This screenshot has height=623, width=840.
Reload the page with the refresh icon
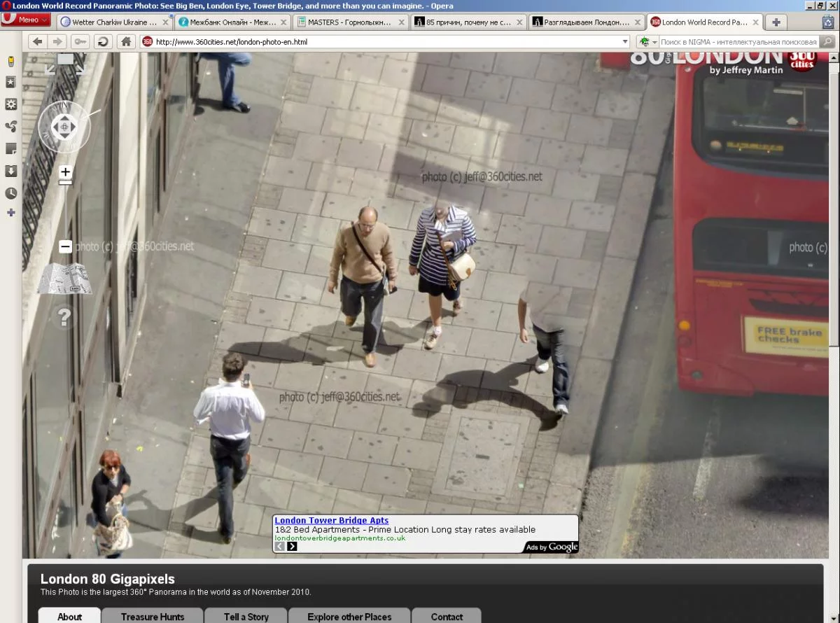pos(103,41)
